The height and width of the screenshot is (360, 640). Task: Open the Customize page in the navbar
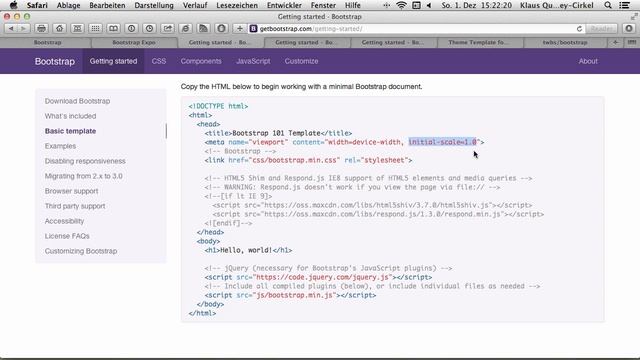click(301, 61)
